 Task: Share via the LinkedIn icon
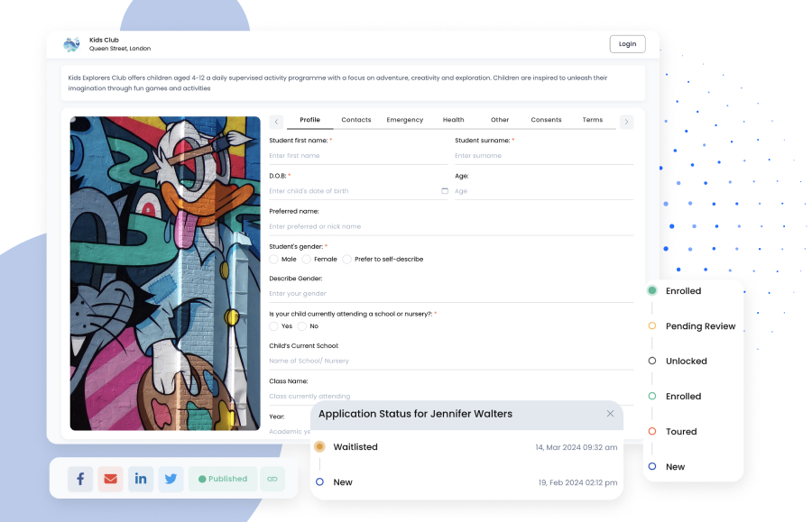(x=141, y=479)
